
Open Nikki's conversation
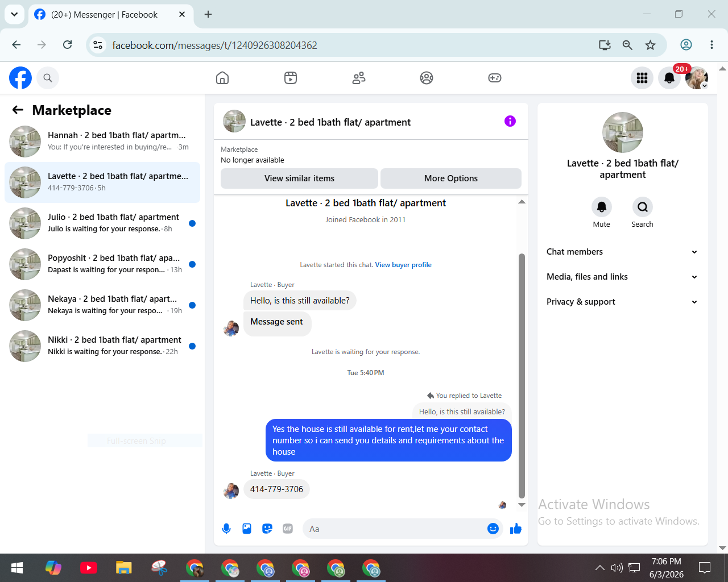point(102,346)
